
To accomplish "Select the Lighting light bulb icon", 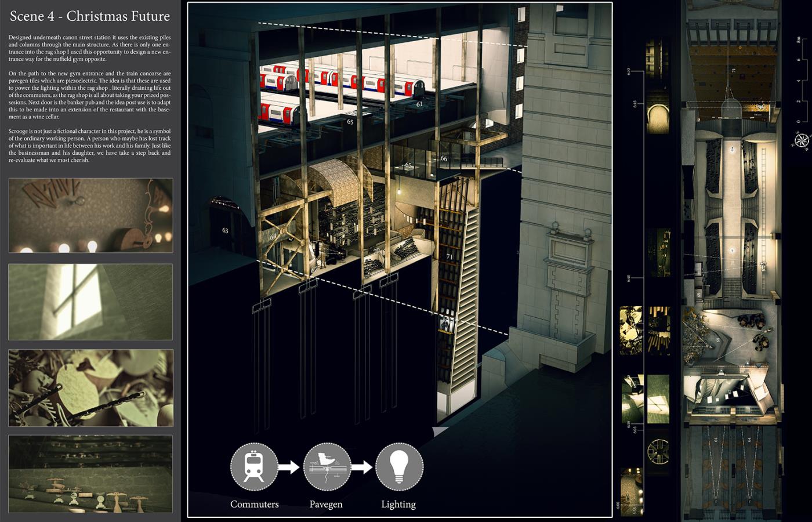I will (399, 466).
